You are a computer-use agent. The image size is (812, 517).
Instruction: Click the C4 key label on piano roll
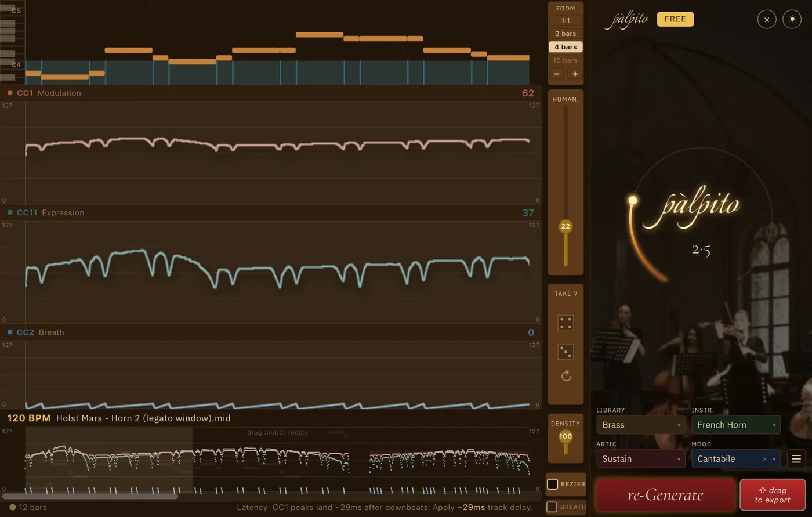16,64
